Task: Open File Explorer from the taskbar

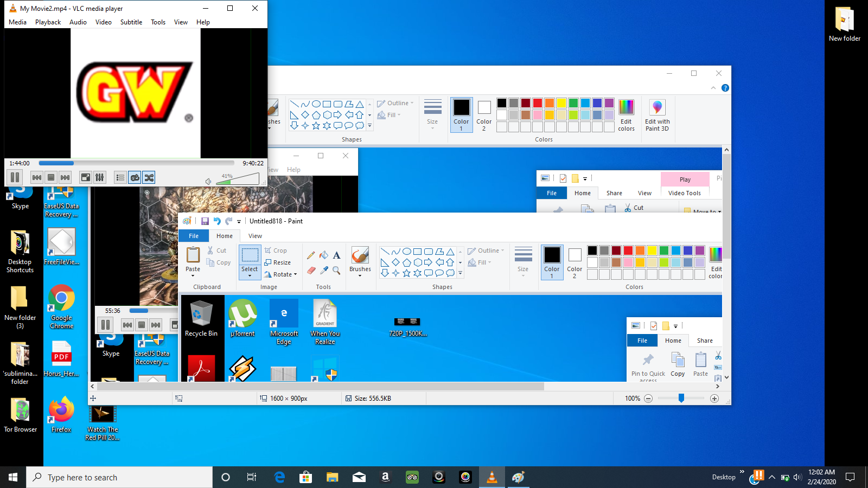Action: point(333,477)
